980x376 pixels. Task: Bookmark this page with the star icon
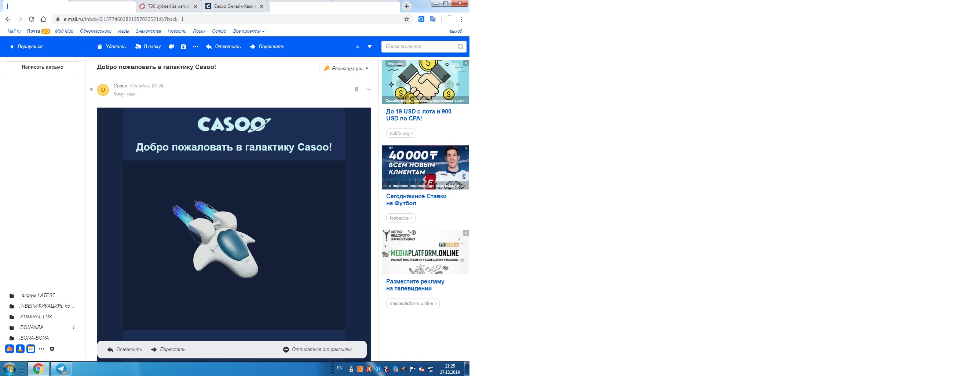[x=407, y=19]
